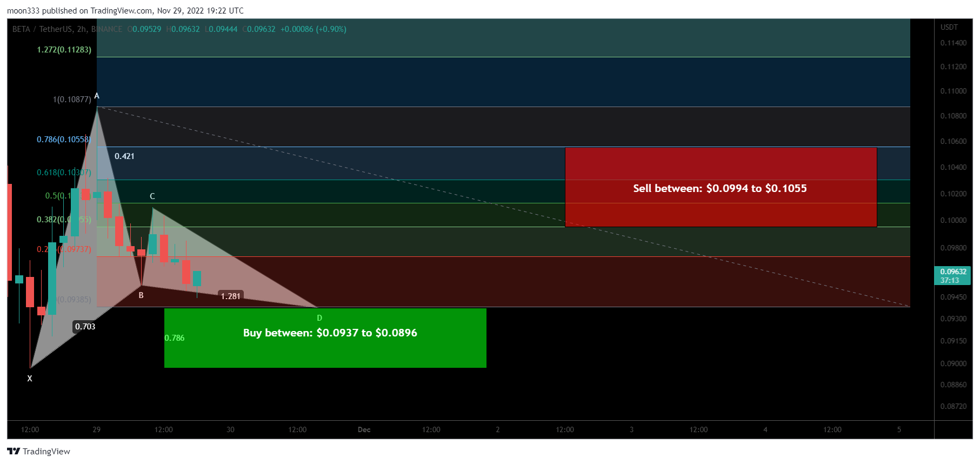The image size is (980, 463).
Task: Click 0.11000 on the price axis
Action: click(954, 91)
